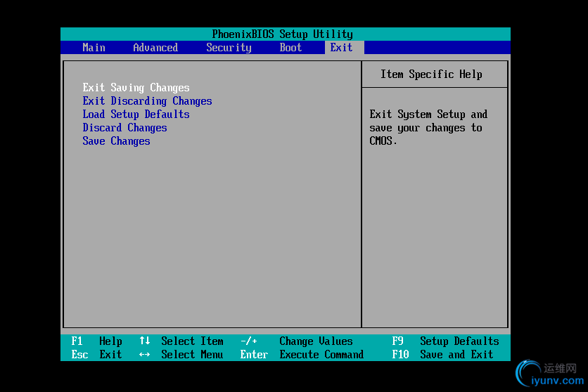Screen dimensions: 588x392
Task: Click the -/+ Change Values hint
Action: [297, 341]
